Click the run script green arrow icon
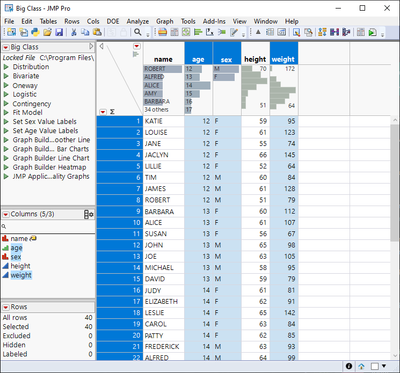This screenshot has height=373, width=400. coord(373,32)
